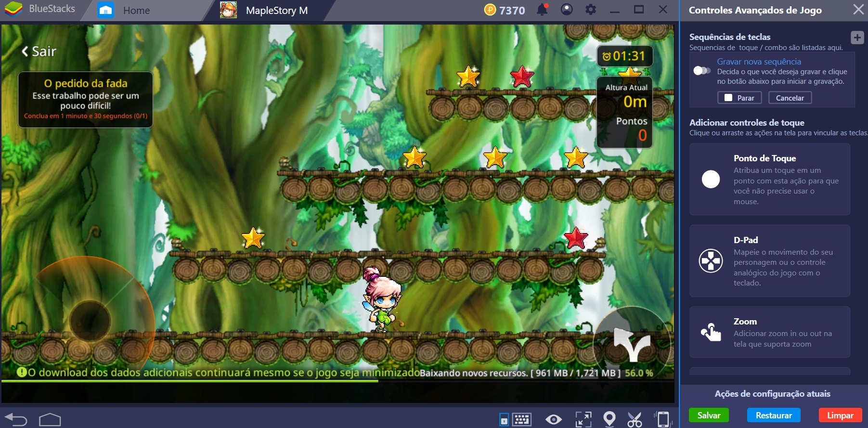Toggle the Gravar nova sequência switch

point(701,71)
